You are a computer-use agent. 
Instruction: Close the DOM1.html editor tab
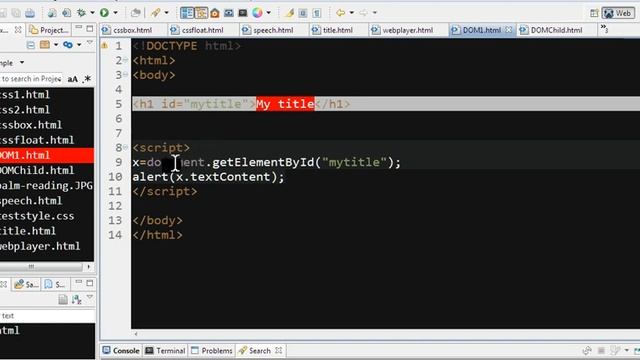[x=509, y=30]
